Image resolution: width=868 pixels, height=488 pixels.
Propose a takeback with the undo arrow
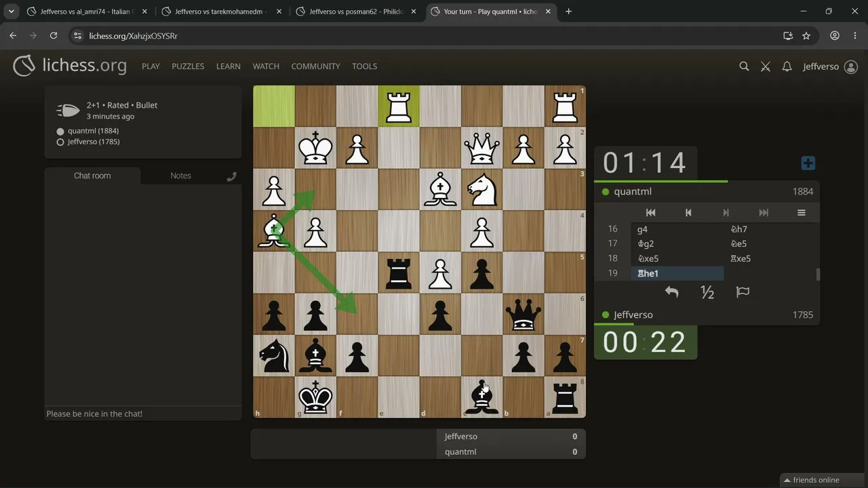tap(671, 292)
